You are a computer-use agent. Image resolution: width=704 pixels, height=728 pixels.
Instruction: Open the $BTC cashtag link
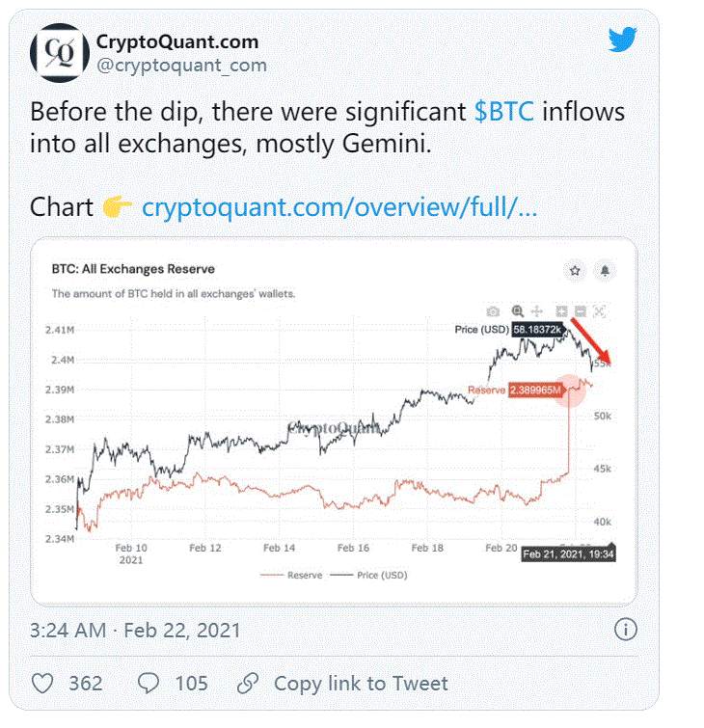pyautogui.click(x=503, y=112)
